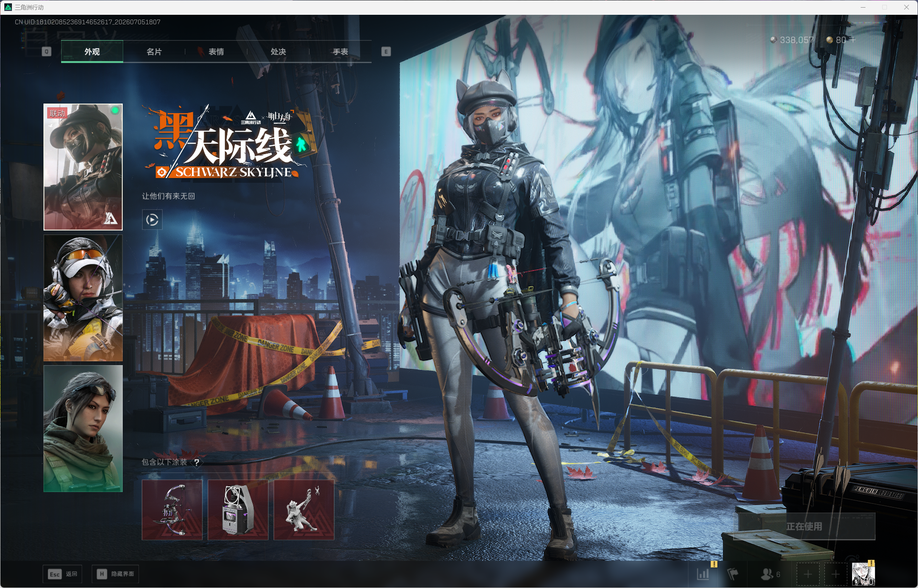Open the help question mark beside 包含以下涂装

click(196, 462)
